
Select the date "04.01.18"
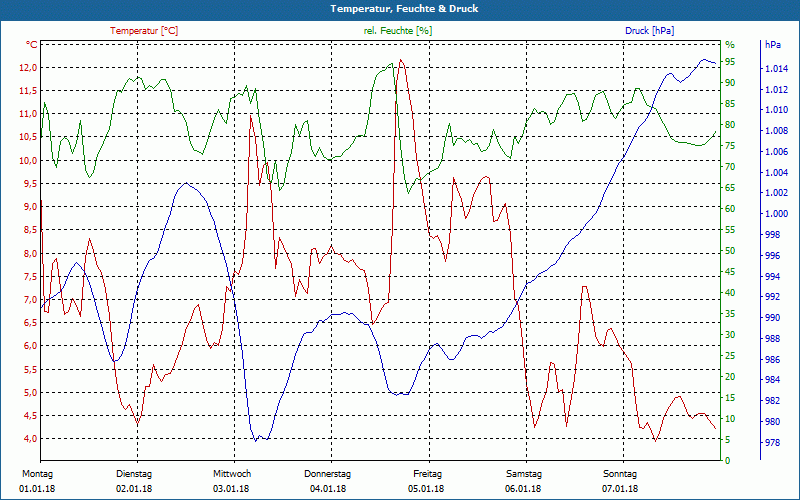(x=328, y=489)
